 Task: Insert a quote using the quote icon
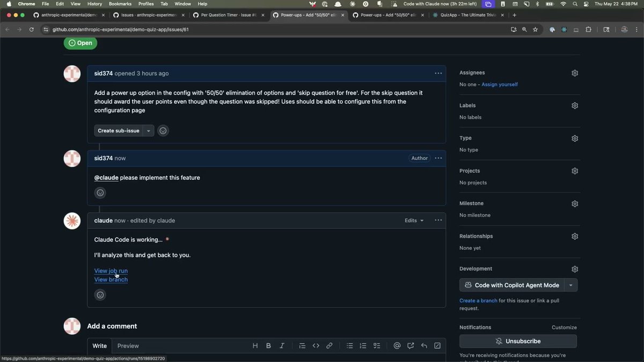coord(302,346)
